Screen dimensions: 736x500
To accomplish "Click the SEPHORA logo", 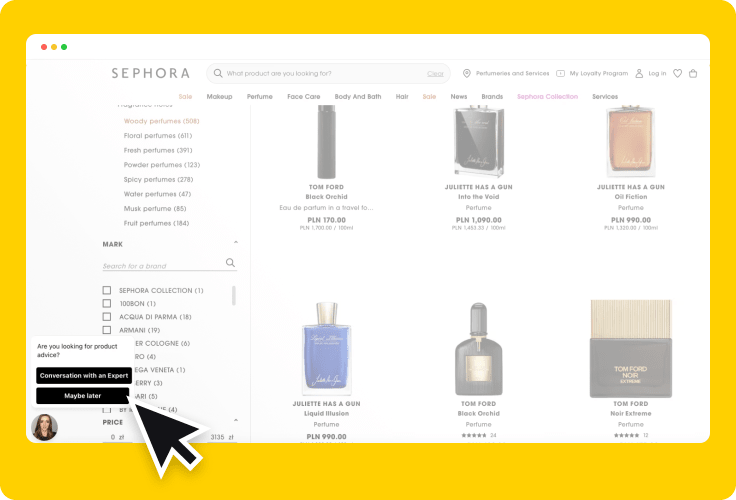I will coord(151,73).
